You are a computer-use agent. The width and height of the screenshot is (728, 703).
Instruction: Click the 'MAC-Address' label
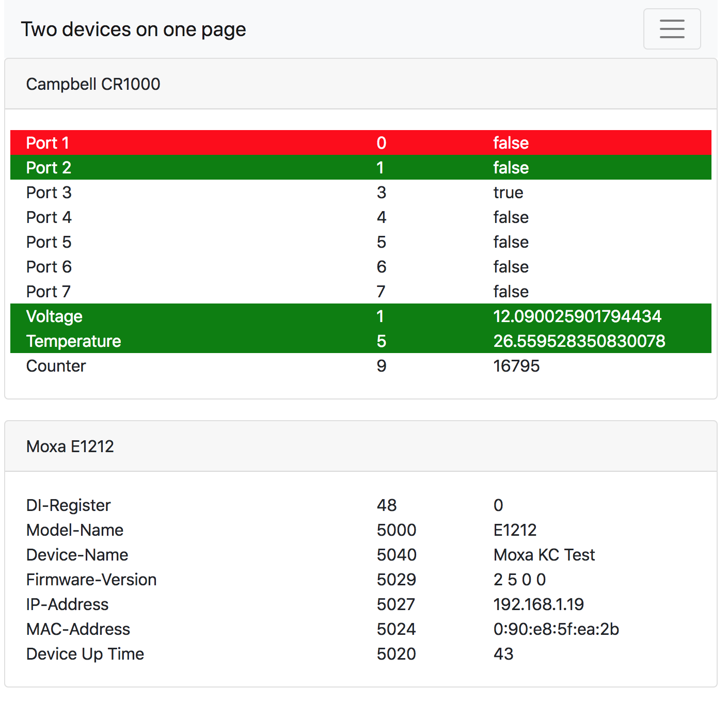78,629
